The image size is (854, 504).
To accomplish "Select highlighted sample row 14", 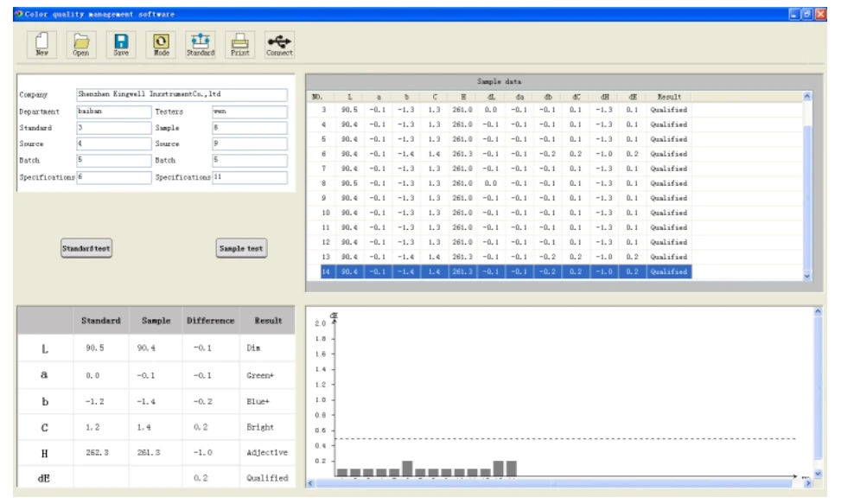I will 506,272.
